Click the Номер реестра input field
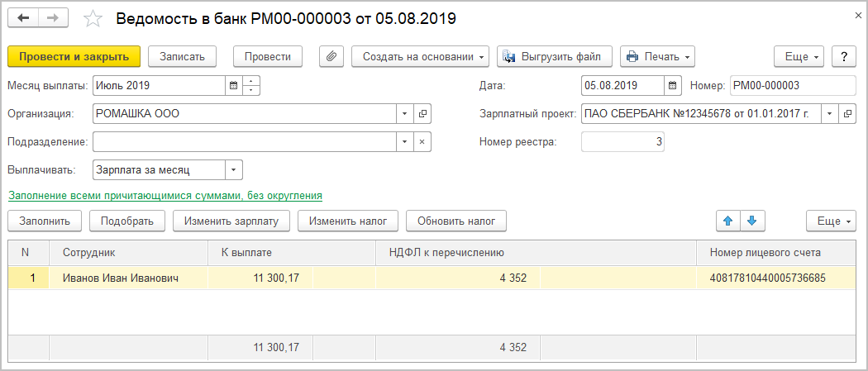868x371 pixels. pos(622,142)
